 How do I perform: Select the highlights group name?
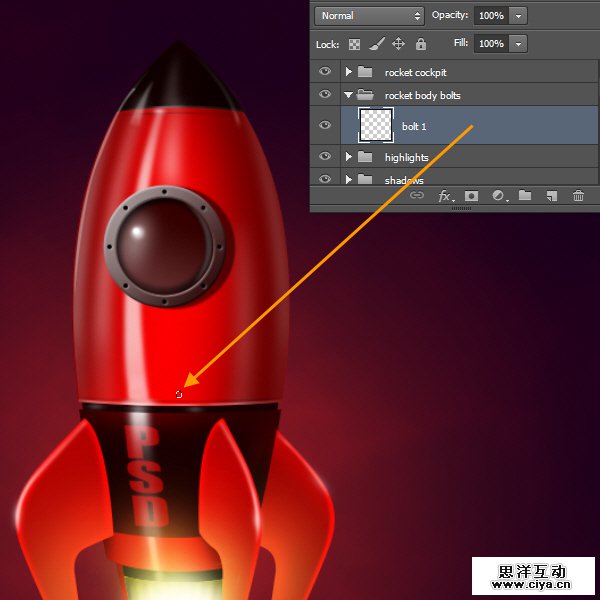(406, 157)
